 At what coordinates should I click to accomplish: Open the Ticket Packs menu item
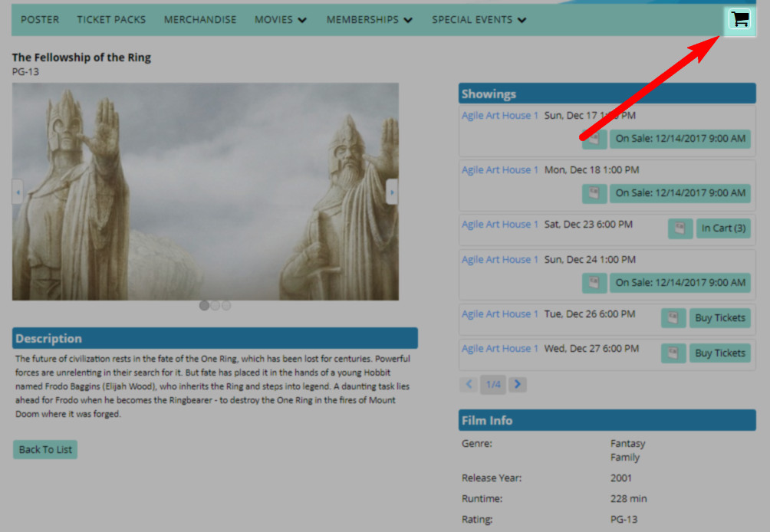pos(111,20)
